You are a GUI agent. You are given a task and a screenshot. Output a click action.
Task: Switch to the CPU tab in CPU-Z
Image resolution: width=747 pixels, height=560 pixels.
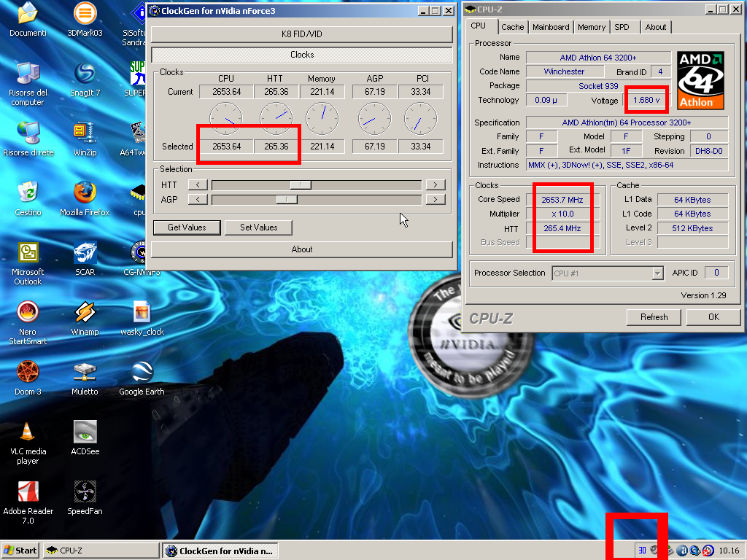pyautogui.click(x=479, y=26)
